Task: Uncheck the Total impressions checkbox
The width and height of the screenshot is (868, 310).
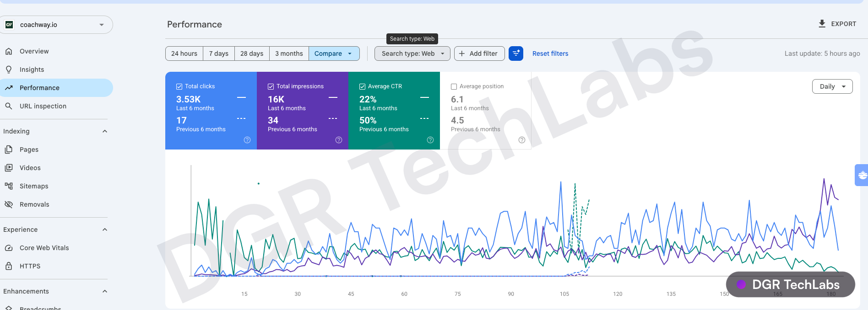Action: click(271, 86)
